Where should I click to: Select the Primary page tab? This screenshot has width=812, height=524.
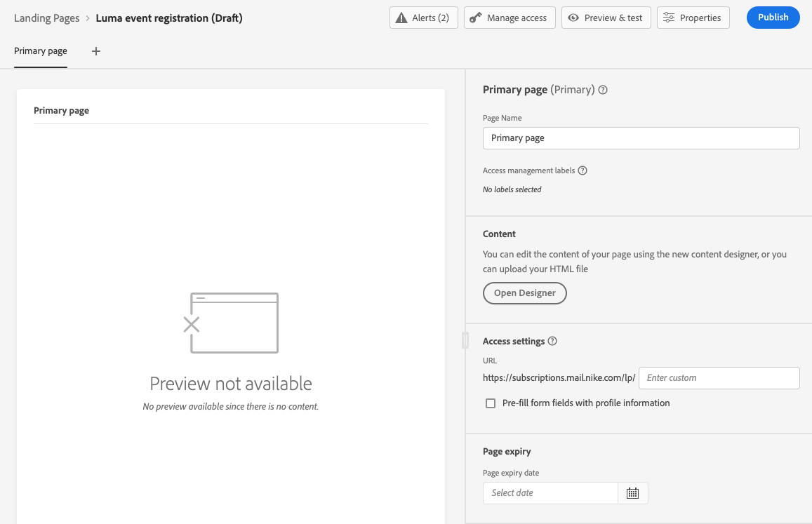(41, 51)
